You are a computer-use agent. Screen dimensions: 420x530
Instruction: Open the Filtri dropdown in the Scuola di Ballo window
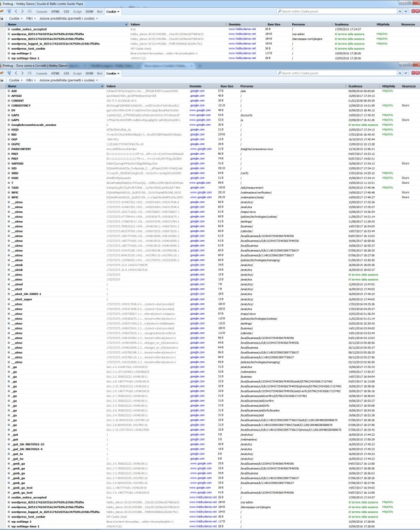coord(31,19)
